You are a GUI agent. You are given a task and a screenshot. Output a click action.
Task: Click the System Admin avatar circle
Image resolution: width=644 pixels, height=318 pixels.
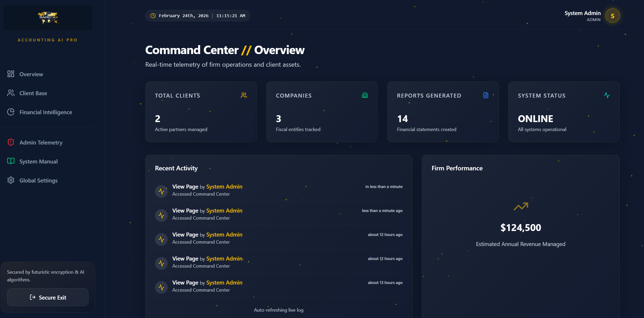click(x=612, y=16)
